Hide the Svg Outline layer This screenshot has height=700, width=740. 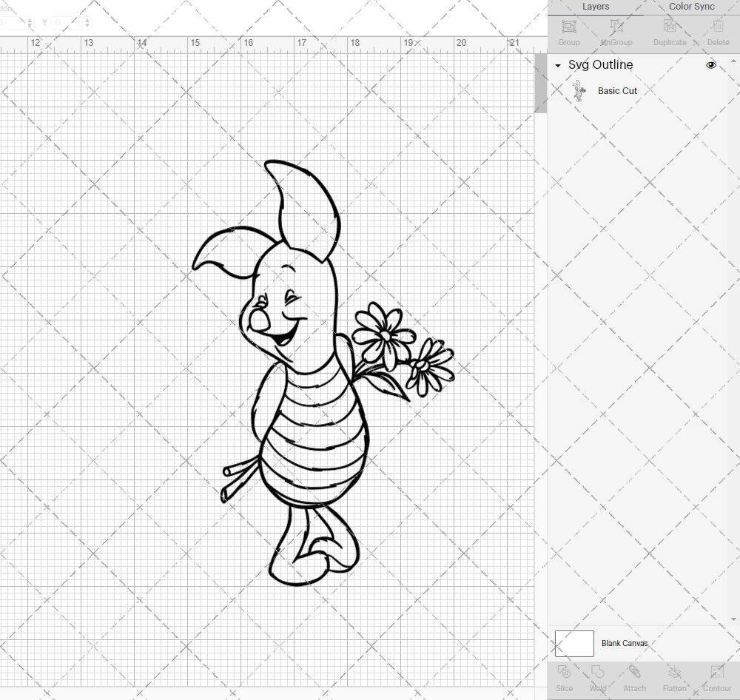point(710,65)
